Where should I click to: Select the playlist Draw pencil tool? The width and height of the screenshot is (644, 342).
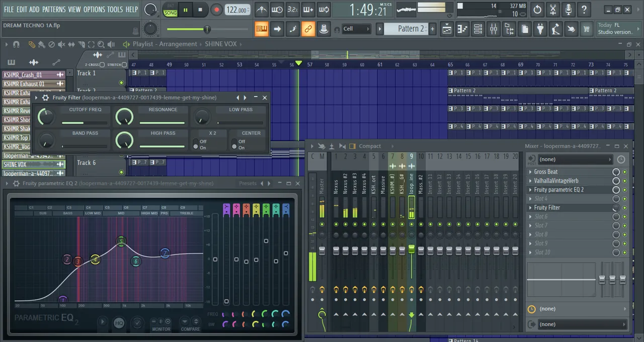pos(32,44)
